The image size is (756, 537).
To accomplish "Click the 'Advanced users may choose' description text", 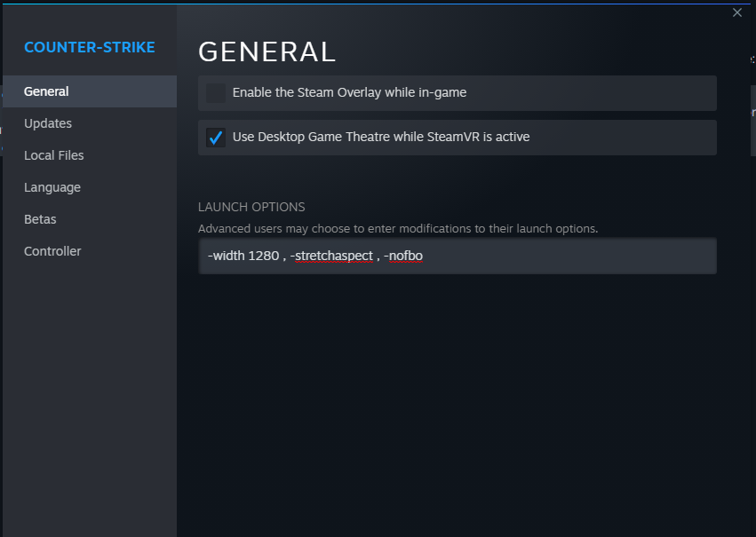I will [x=398, y=229].
